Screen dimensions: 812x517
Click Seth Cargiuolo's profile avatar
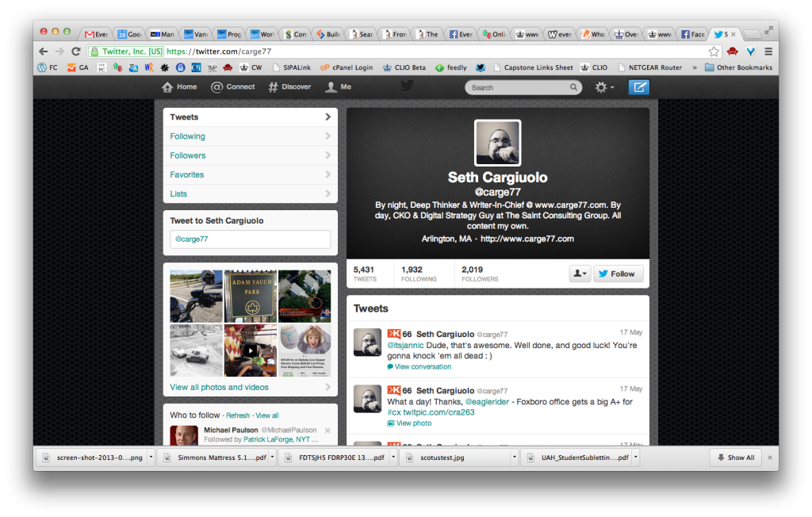498,143
